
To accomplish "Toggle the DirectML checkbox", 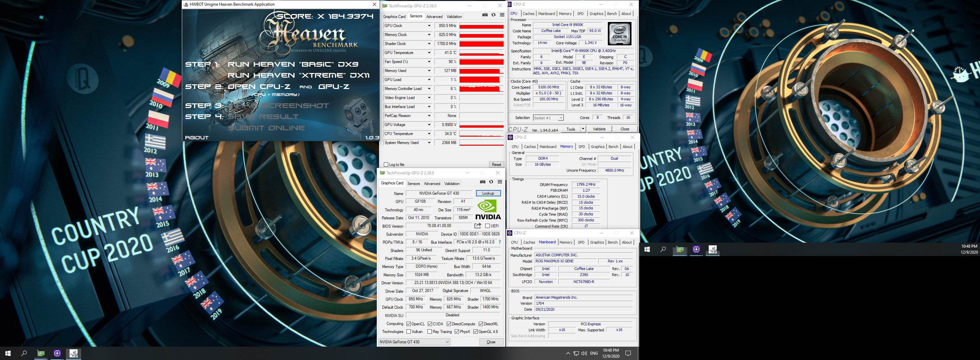I will coord(480,324).
